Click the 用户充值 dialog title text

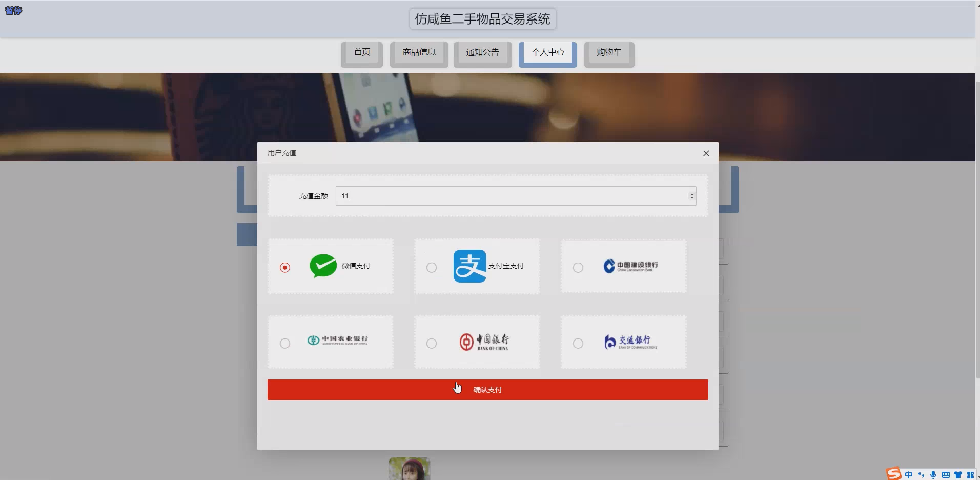coord(282,153)
